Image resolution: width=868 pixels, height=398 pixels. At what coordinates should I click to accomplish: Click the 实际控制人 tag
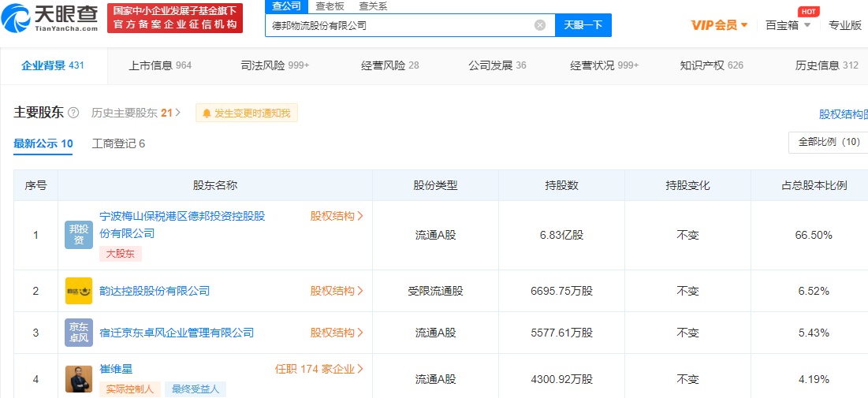pos(130,389)
